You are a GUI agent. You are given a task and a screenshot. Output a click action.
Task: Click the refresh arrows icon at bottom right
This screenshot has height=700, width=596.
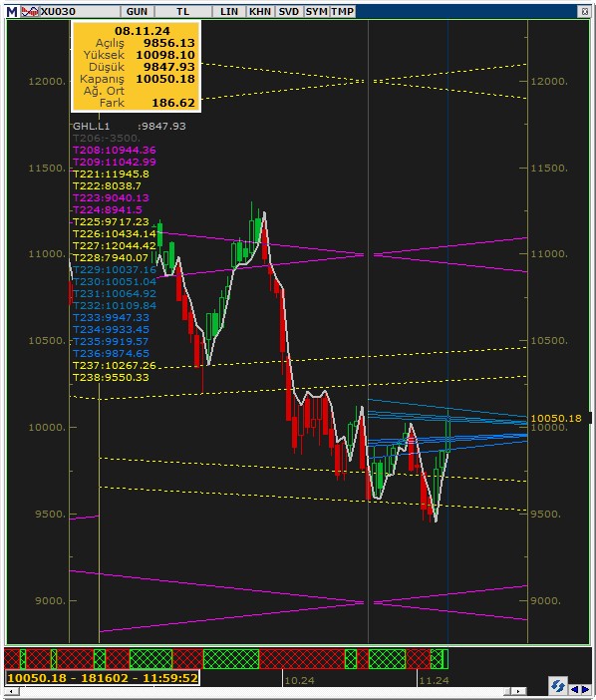pyautogui.click(x=558, y=685)
